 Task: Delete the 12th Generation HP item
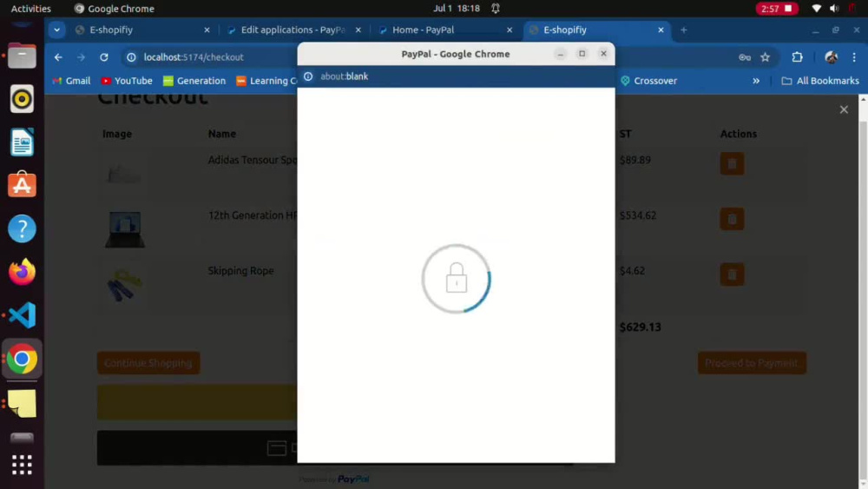[x=732, y=219]
